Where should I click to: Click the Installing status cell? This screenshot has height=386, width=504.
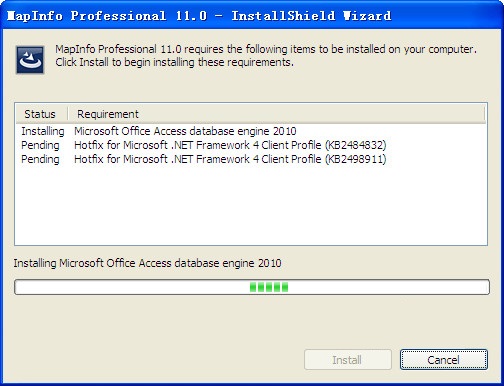click(x=43, y=131)
